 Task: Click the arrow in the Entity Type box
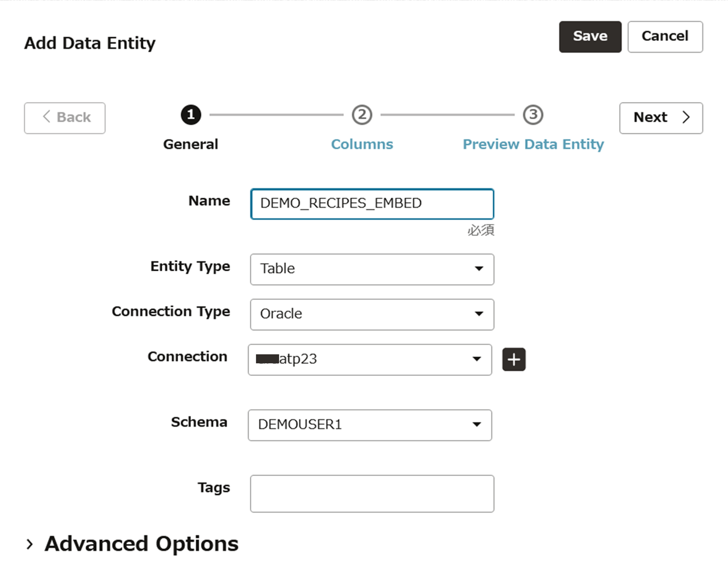[x=479, y=269]
